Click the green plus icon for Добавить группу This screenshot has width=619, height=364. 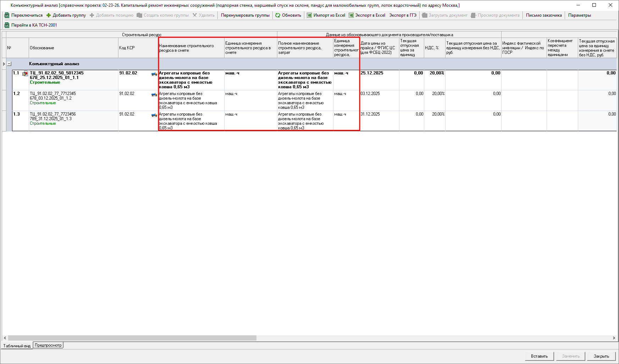(49, 15)
